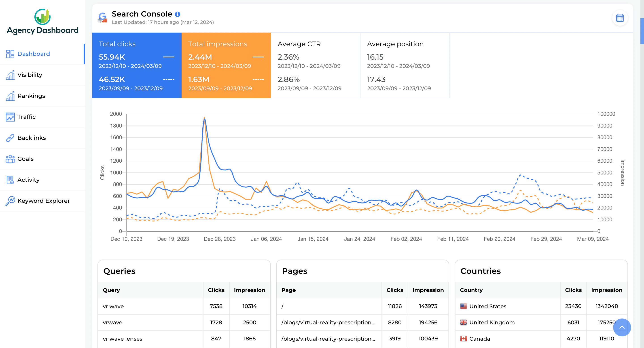Screen dimensions: 644x348
Task: Select the 'vr wave' query row
Action: click(x=184, y=306)
